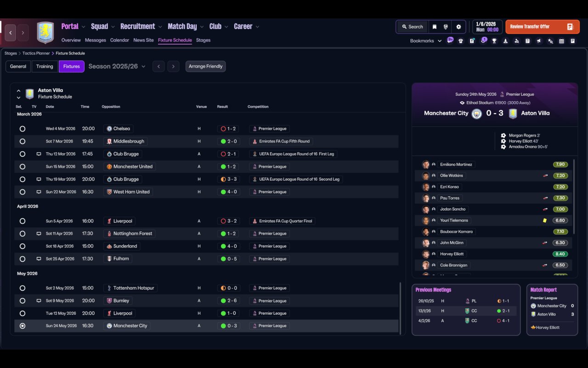This screenshot has height=368, width=588.
Task: Click the Review Transfer Offer button
Action: pos(542,27)
